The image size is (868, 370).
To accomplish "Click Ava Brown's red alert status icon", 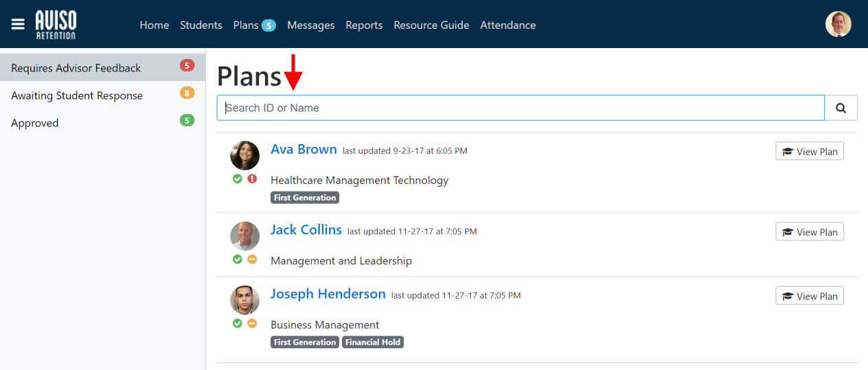I will tap(252, 178).
